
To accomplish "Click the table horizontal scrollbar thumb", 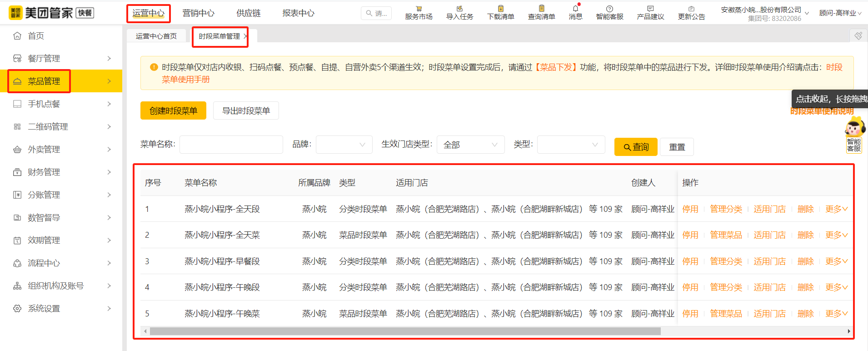I will coord(405,331).
